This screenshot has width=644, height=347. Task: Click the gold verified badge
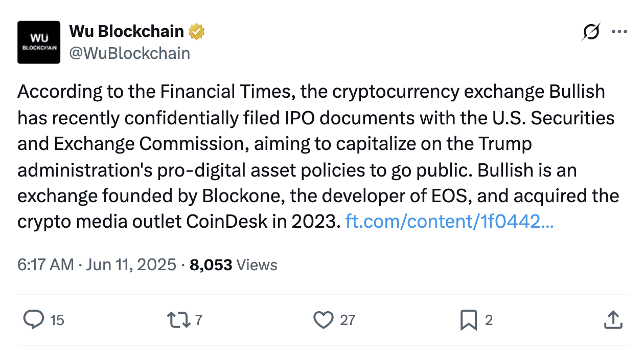[x=196, y=32]
